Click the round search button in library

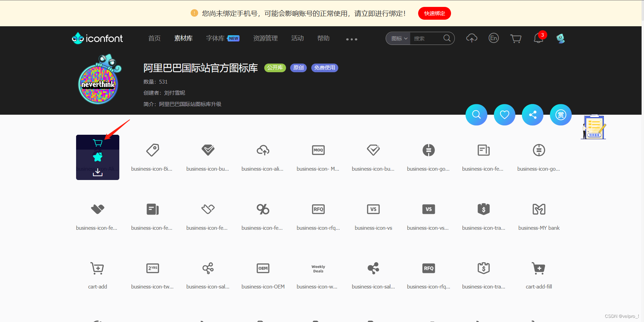click(476, 115)
